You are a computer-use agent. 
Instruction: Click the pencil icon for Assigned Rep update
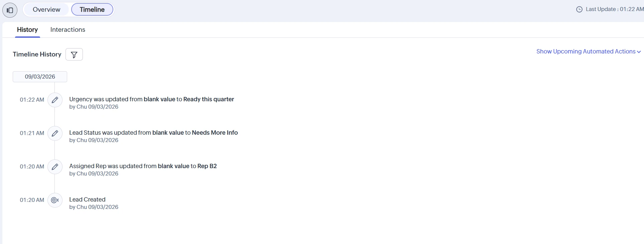pos(55,167)
